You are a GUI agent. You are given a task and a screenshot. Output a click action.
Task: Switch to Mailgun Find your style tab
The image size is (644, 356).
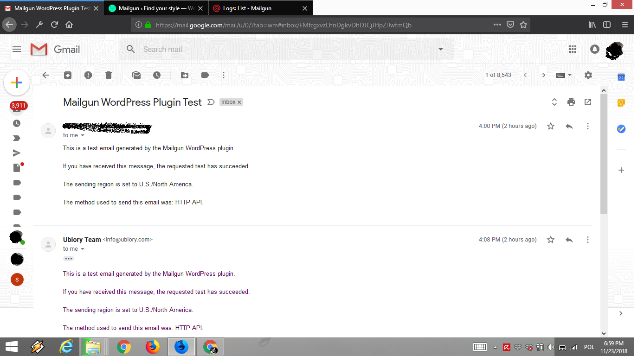click(156, 8)
